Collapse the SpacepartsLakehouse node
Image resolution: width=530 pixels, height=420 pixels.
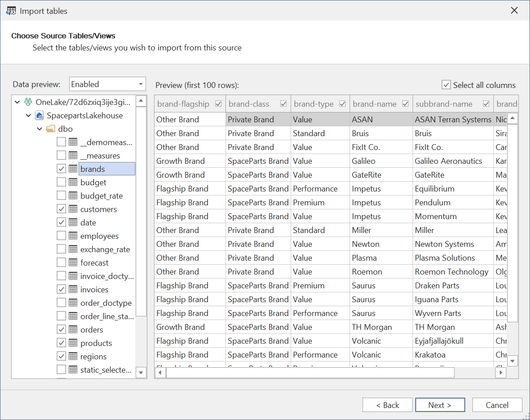(28, 115)
